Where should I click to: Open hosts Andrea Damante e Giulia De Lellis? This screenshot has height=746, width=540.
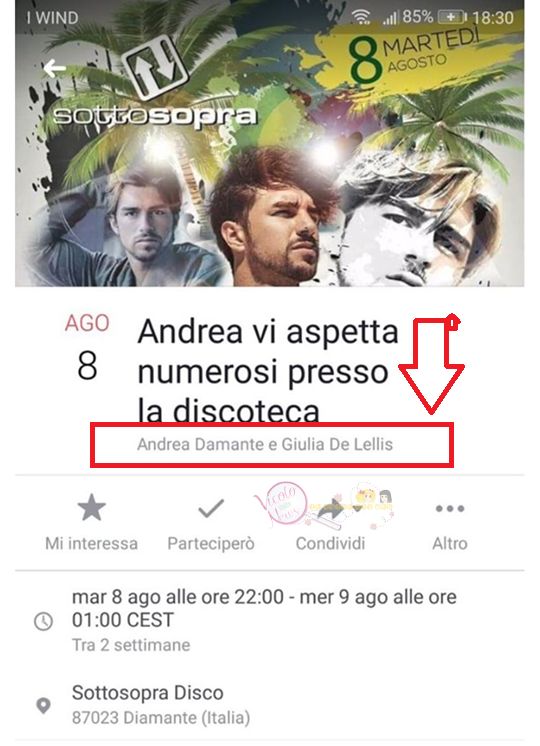pyautogui.click(x=265, y=444)
